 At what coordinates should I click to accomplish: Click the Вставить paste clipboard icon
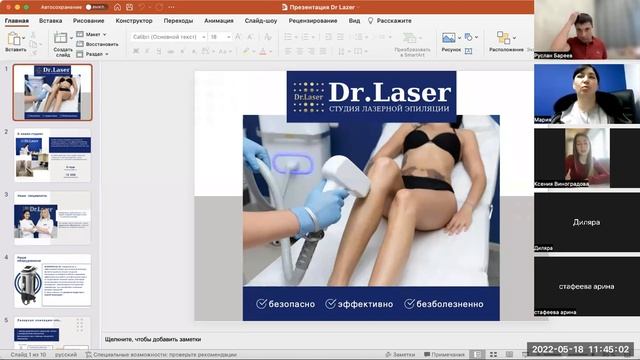[x=14, y=39]
